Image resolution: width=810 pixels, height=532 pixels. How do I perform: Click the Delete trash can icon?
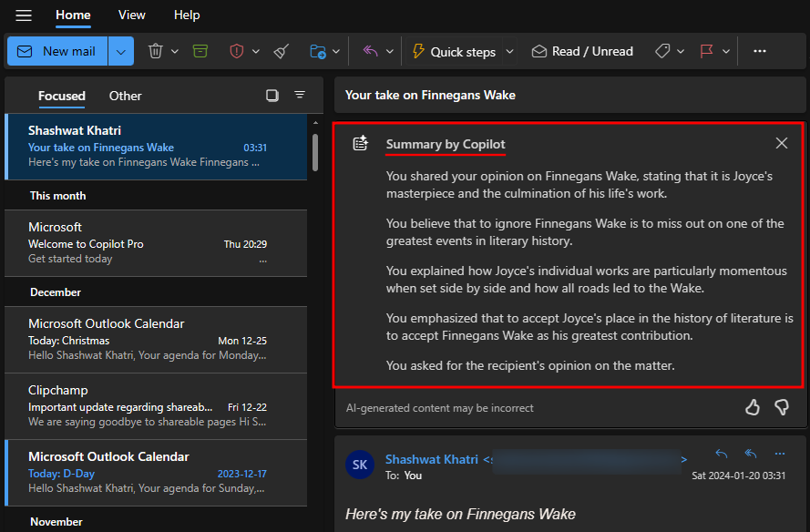click(x=156, y=51)
